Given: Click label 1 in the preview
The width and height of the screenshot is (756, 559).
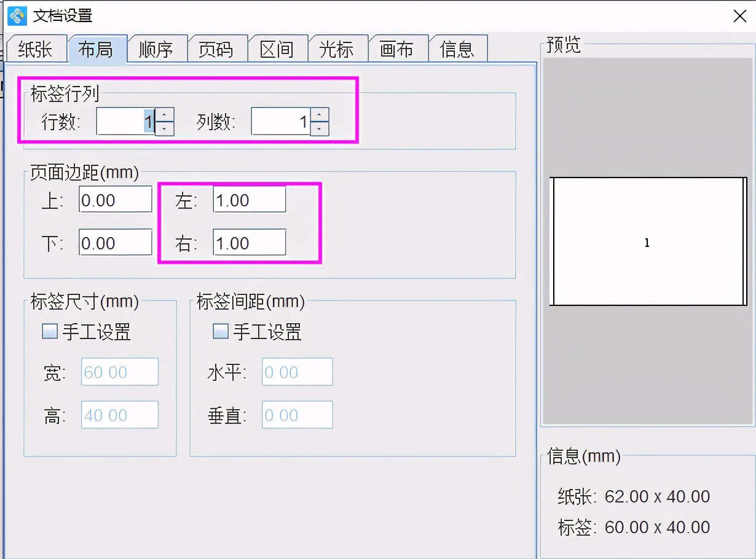Looking at the screenshot, I should 648,241.
